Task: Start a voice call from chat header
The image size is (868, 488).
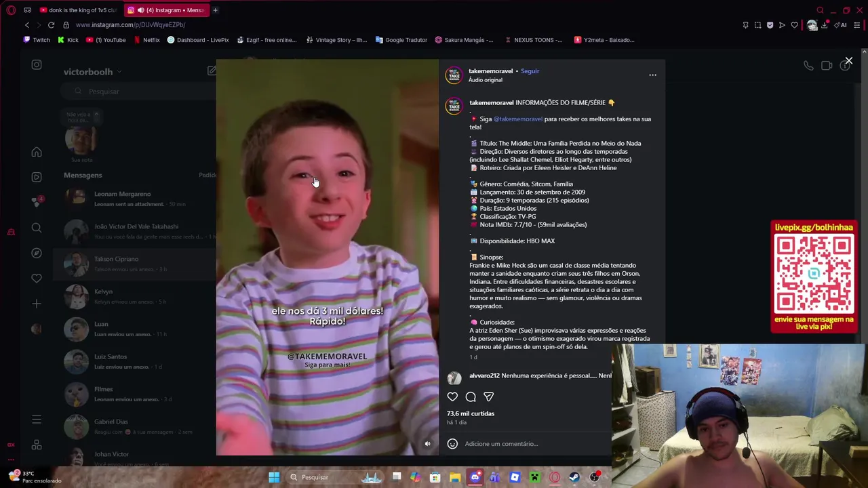Action: pos(808,66)
